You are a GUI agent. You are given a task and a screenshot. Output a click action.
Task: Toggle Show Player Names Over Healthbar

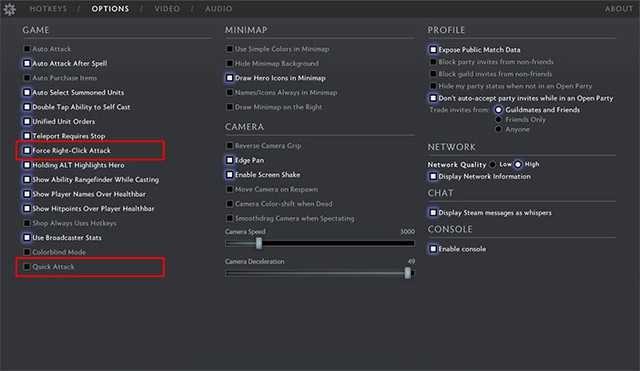(x=27, y=194)
